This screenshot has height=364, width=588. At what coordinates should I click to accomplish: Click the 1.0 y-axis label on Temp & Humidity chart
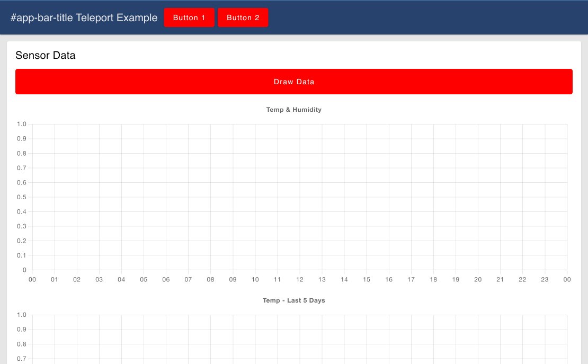click(x=21, y=124)
